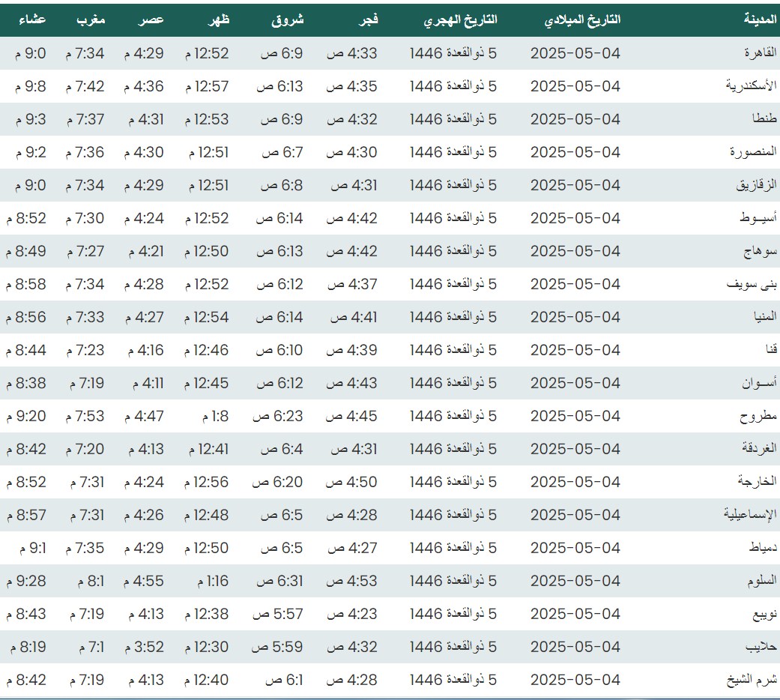The height and width of the screenshot is (700, 780).
Task: Select the شروق column header
Action: [x=288, y=20]
